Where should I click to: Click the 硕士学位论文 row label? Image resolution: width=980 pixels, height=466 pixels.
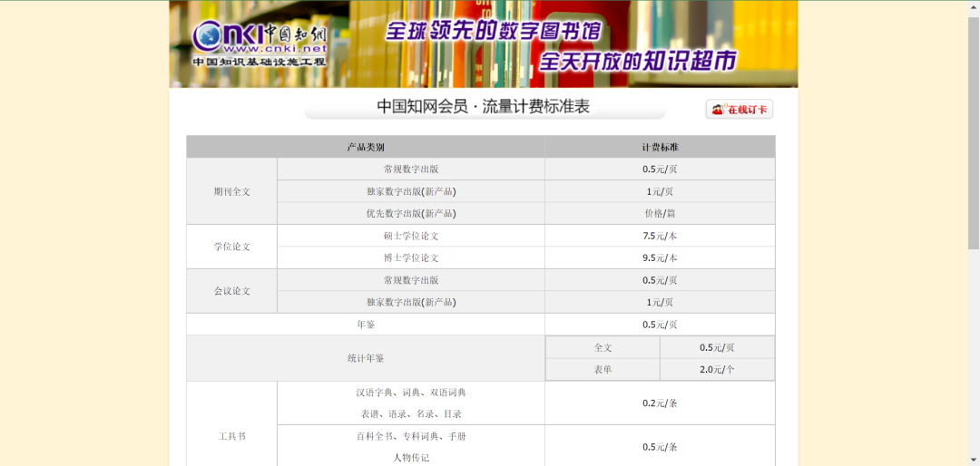(411, 236)
